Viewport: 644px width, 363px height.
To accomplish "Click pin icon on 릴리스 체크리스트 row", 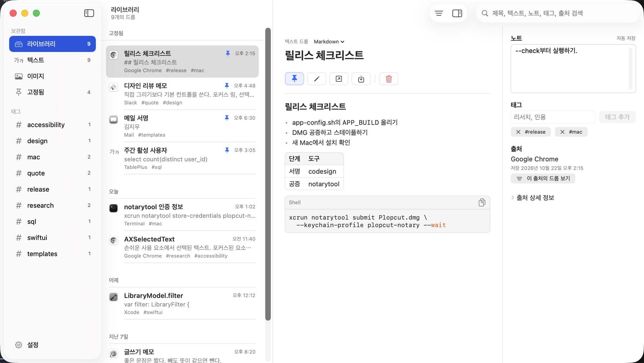I will coord(228,53).
